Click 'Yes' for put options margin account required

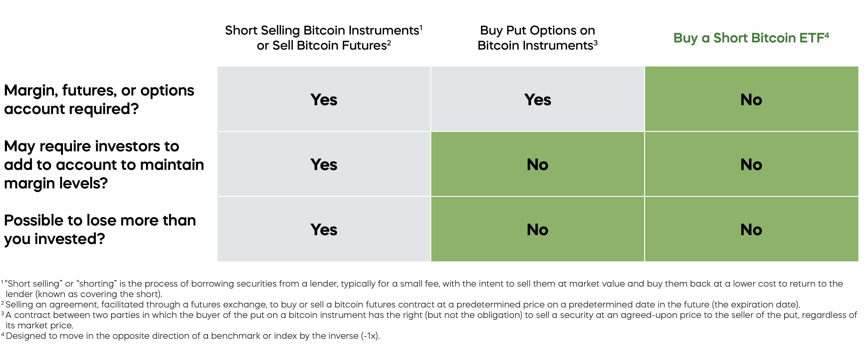(x=537, y=100)
